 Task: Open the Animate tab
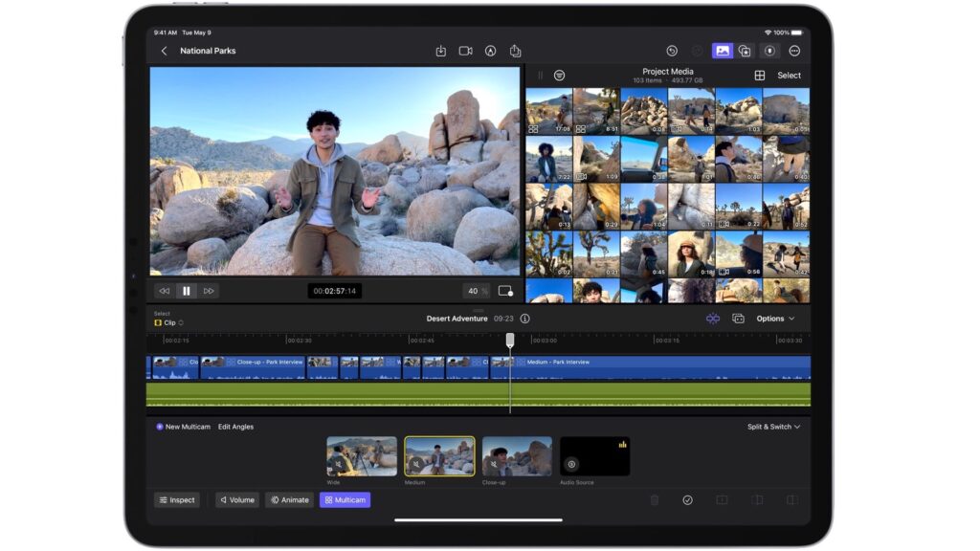(289, 500)
